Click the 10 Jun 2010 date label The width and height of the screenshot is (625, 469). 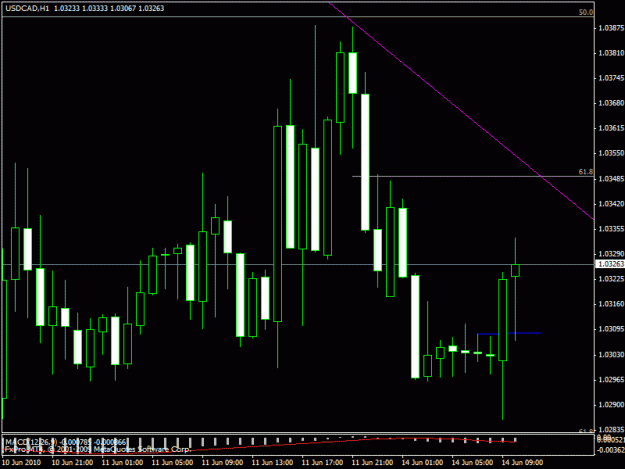click(x=21, y=463)
